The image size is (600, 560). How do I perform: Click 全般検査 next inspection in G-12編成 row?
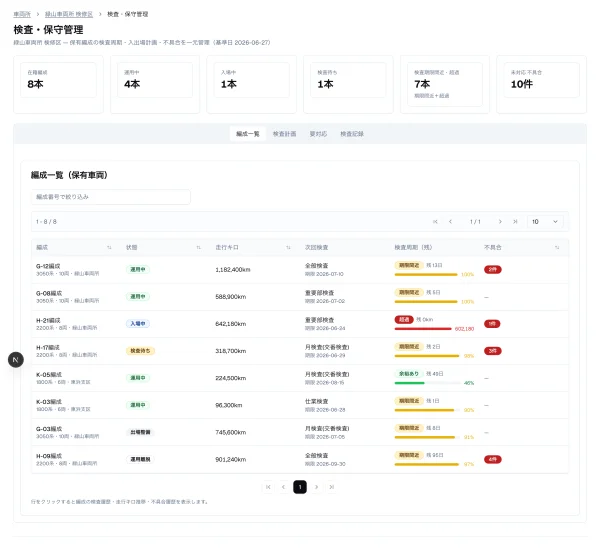pos(316,266)
